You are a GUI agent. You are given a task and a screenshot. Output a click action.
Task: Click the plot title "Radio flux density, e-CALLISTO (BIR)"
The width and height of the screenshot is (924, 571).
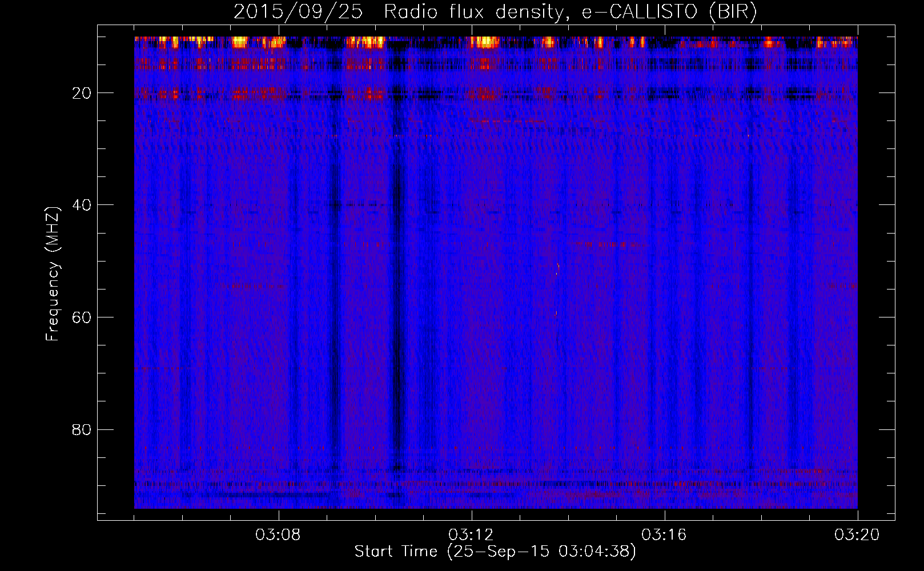570,12
